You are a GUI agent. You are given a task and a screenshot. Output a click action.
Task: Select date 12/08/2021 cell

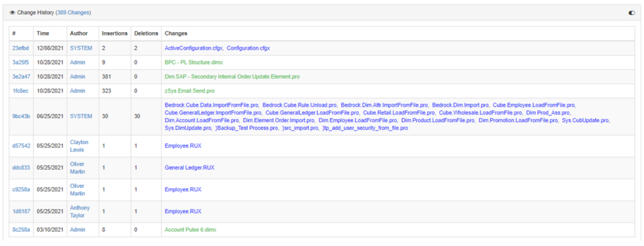point(50,48)
